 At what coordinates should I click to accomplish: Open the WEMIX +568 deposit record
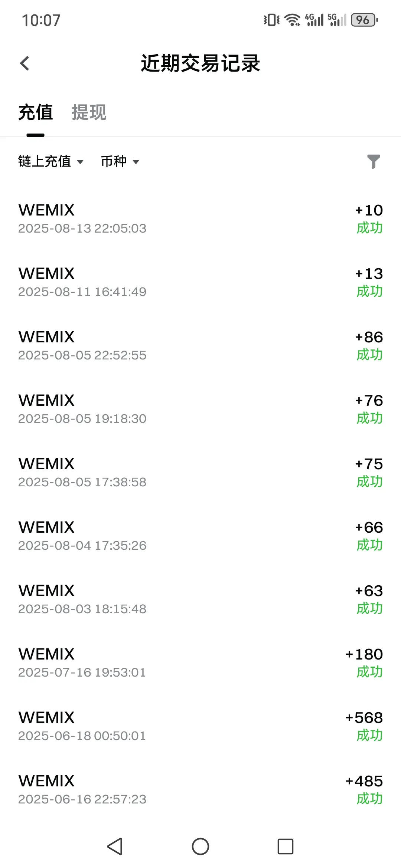pyautogui.click(x=200, y=726)
